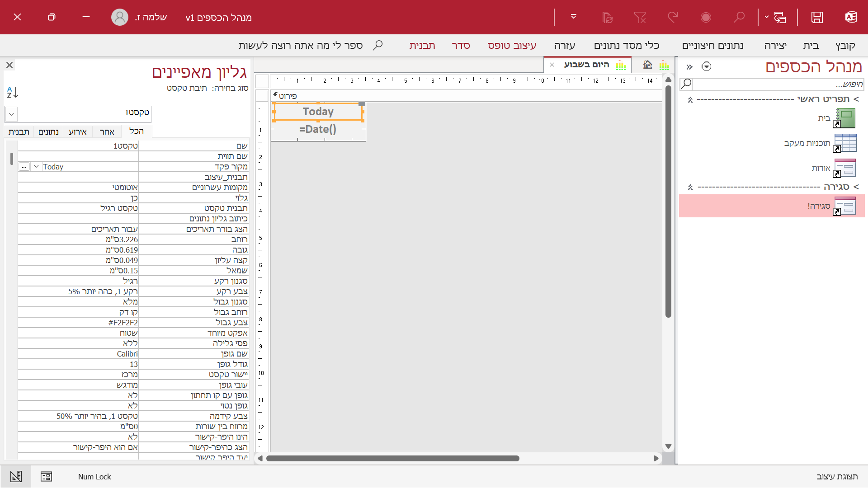Click the ספר לי מה אתה רוצה לעשות search box
Screen dimensions: 868x488
pos(301,45)
